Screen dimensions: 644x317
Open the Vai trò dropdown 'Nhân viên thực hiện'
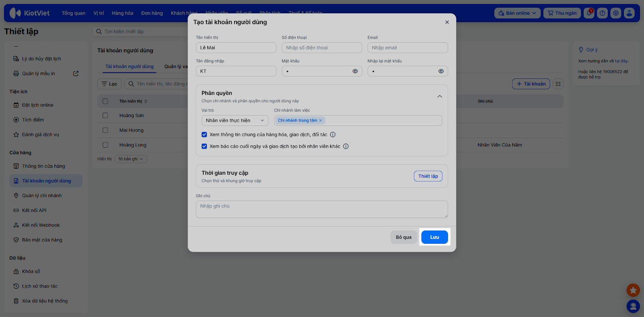(x=235, y=121)
